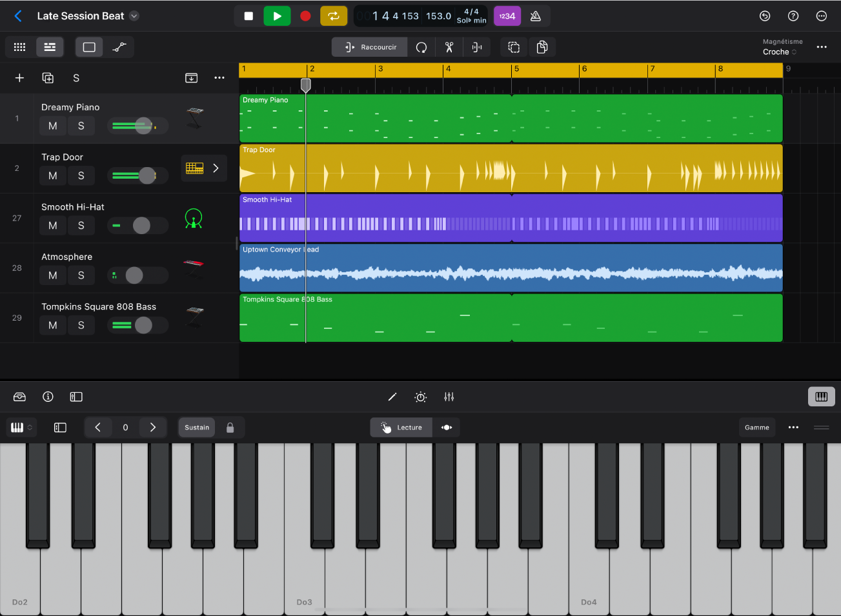Expand the Trap Door track chevron
Image resolution: width=841 pixels, height=616 pixels.
pyautogui.click(x=216, y=168)
